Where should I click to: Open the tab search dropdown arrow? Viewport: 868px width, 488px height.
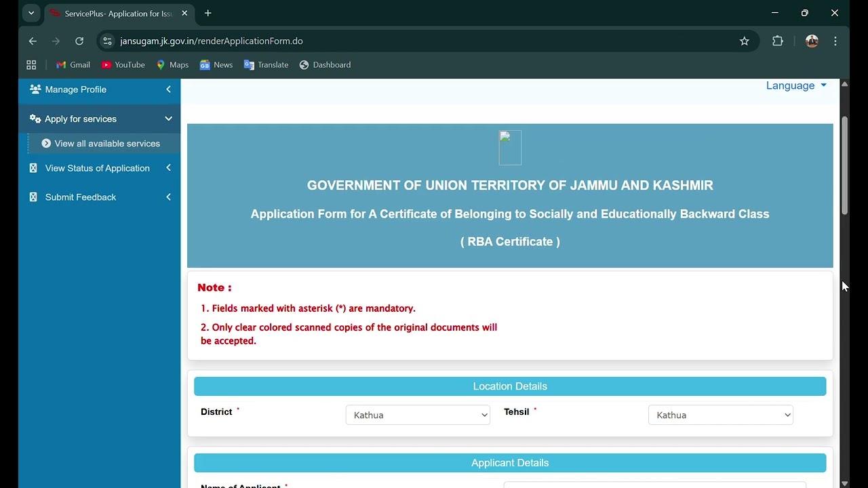point(31,13)
